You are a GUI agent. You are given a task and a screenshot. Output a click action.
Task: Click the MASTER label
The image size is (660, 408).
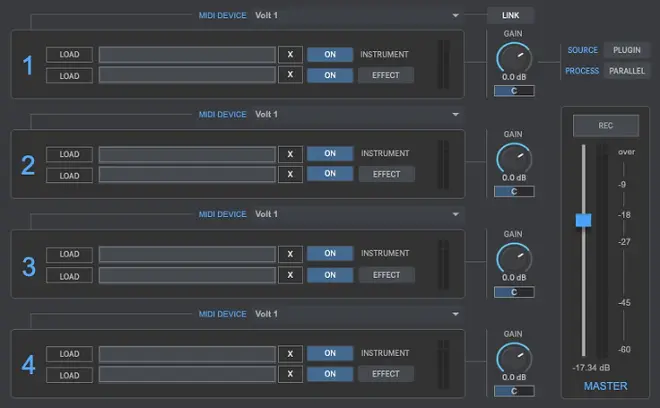(605, 386)
